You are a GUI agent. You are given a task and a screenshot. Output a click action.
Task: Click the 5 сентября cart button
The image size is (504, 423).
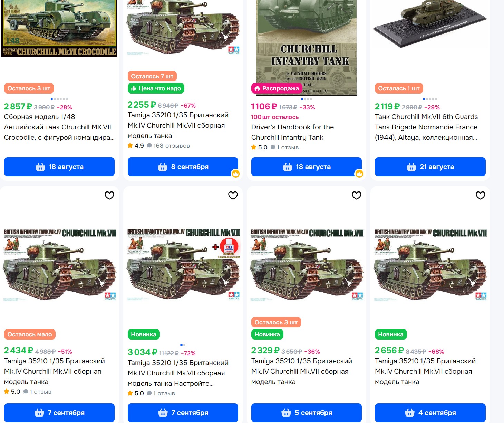click(307, 413)
